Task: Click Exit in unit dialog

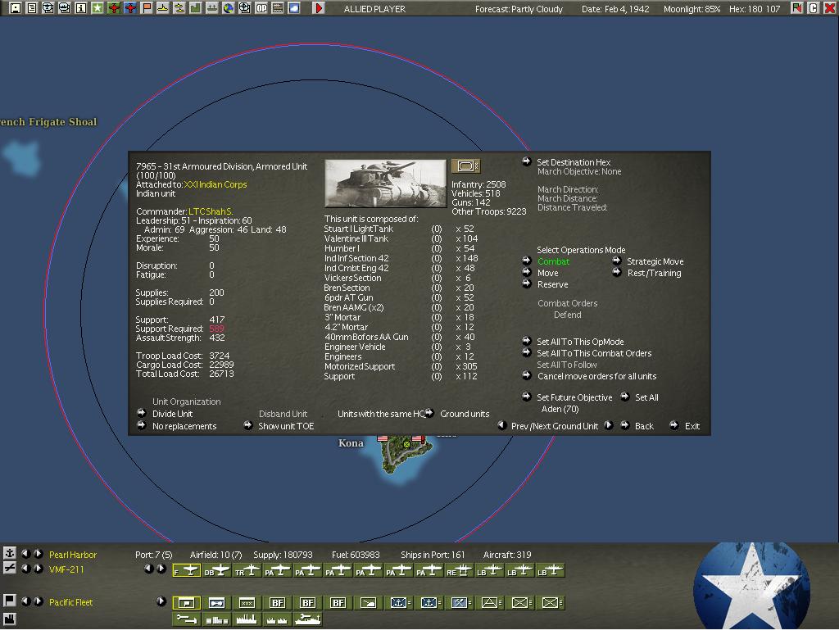Action: pos(692,426)
